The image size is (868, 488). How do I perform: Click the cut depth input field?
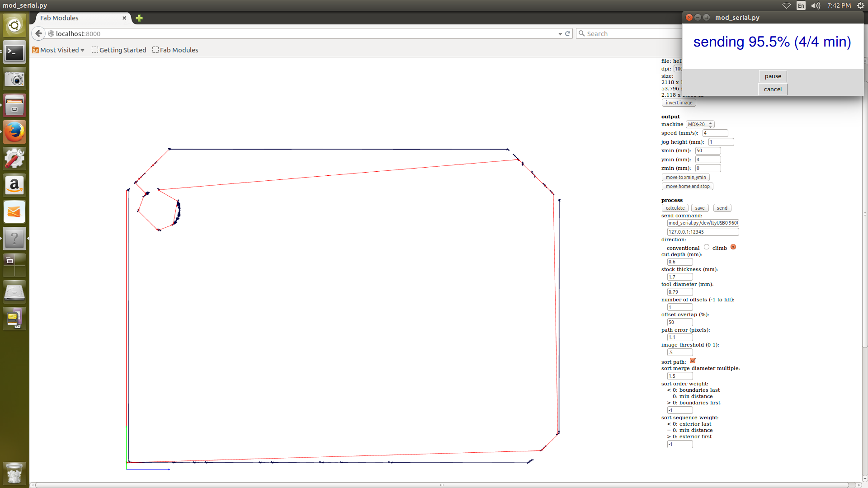click(x=680, y=262)
